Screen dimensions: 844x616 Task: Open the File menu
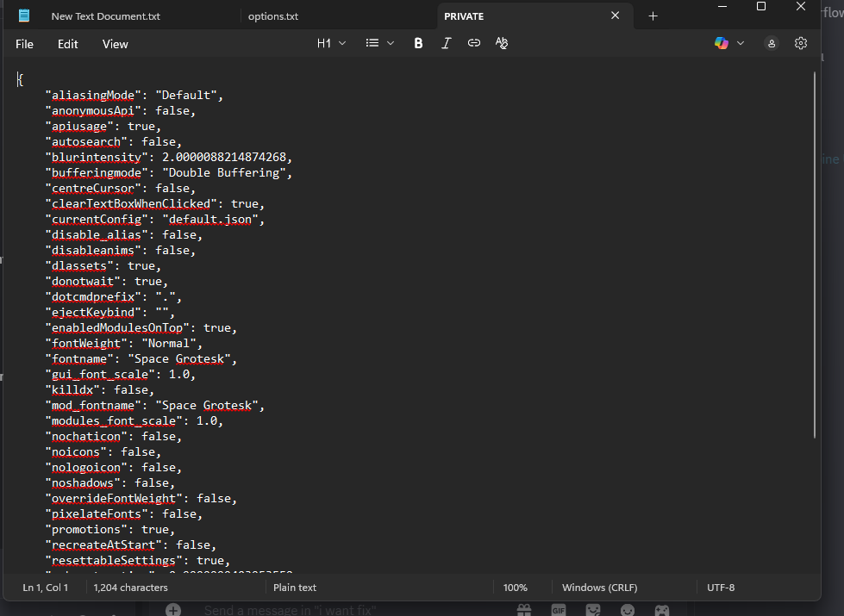tap(24, 44)
